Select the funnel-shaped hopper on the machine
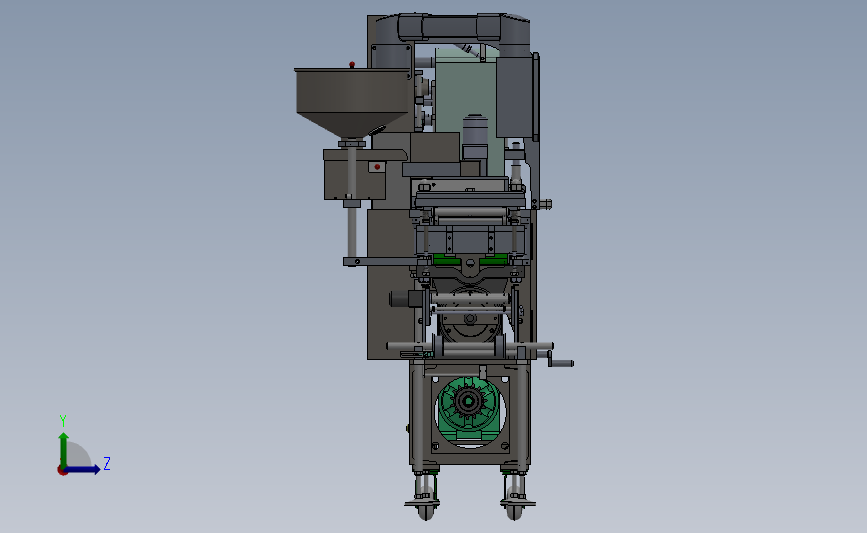The image size is (867, 533). pos(352,103)
